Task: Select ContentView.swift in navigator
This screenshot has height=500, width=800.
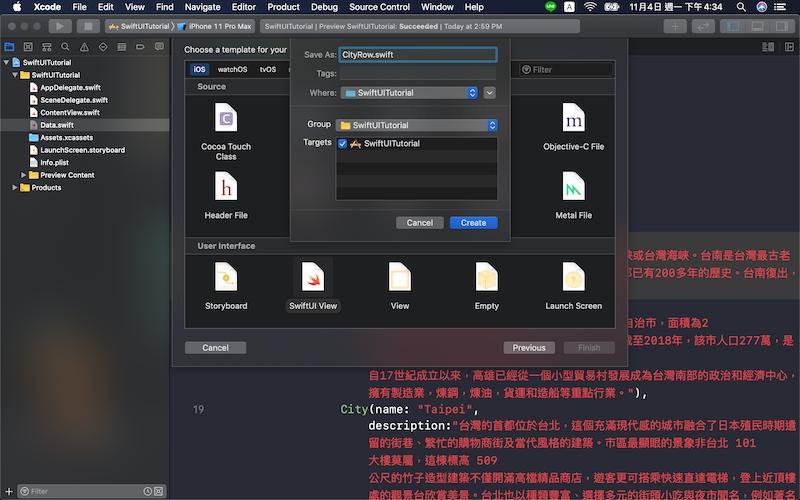Action: [70, 112]
